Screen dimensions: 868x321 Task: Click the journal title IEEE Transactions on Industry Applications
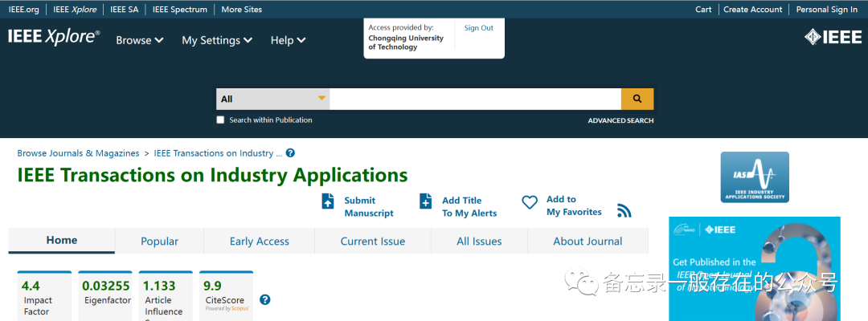212,175
